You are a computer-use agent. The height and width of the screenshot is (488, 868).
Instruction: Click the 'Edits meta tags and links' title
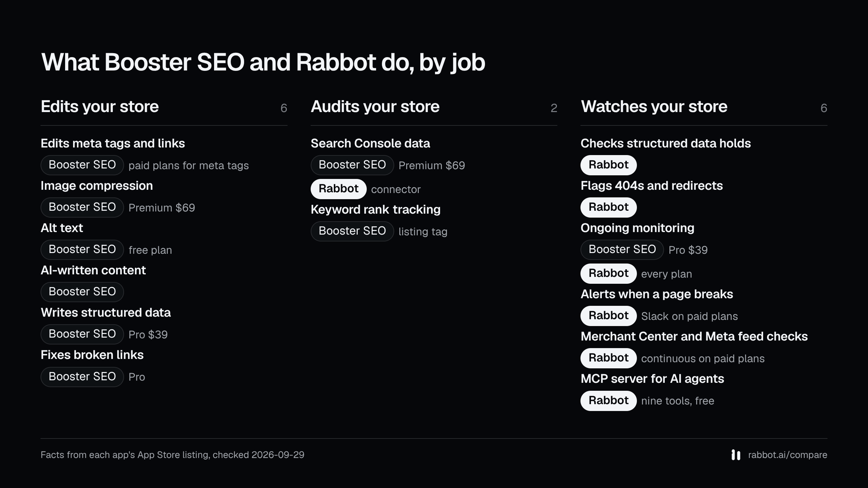click(x=112, y=144)
